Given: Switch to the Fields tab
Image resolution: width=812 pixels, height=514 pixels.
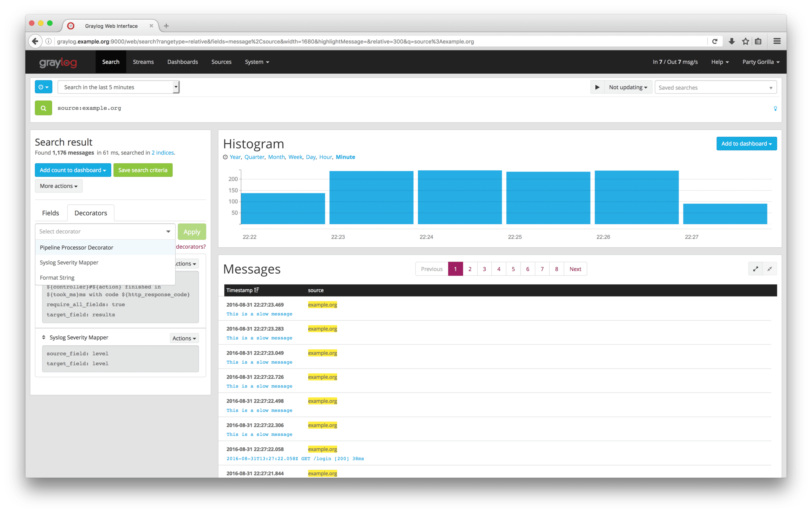Looking at the screenshot, I should [50, 213].
